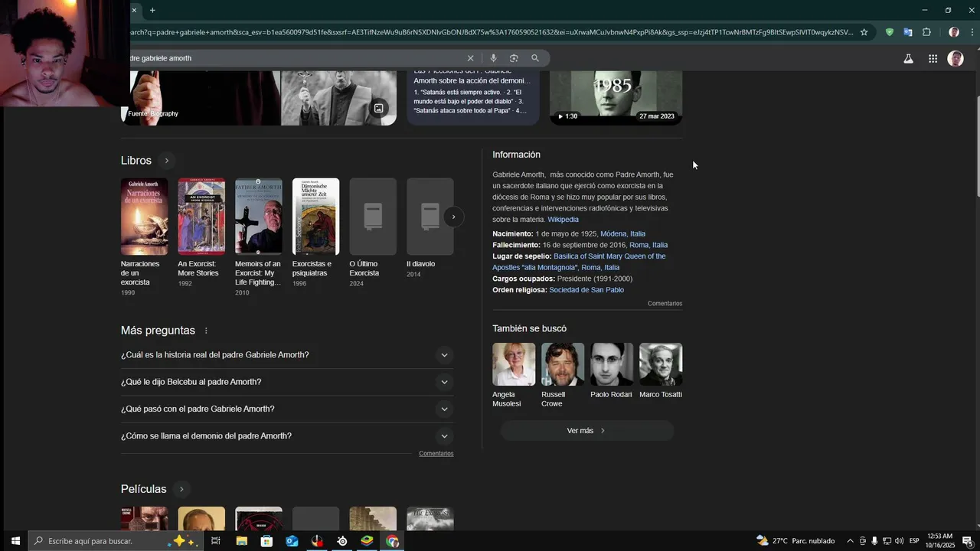Open the 27°C weather widget
The image size is (980, 551).
(x=795, y=541)
